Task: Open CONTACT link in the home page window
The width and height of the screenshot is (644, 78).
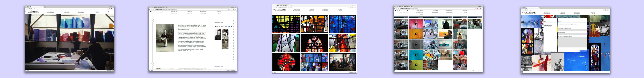Action: coord(98,13)
